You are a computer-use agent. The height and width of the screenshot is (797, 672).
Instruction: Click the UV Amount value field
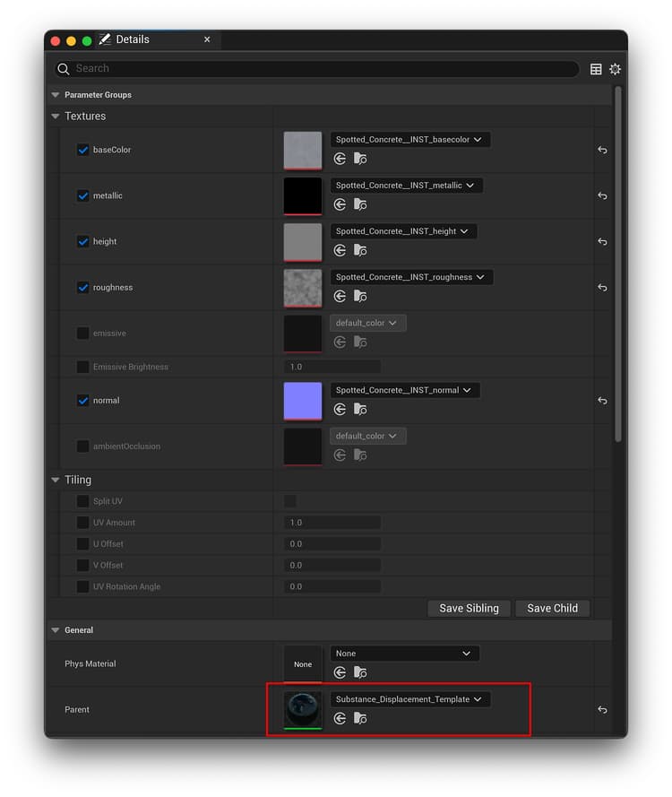pyautogui.click(x=332, y=523)
